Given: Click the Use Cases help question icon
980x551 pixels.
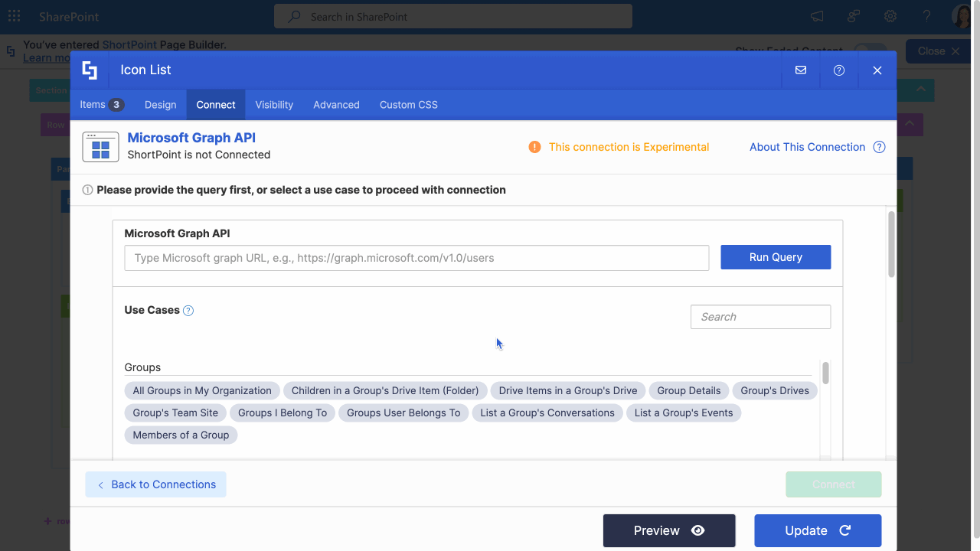Looking at the screenshot, I should [x=188, y=311].
